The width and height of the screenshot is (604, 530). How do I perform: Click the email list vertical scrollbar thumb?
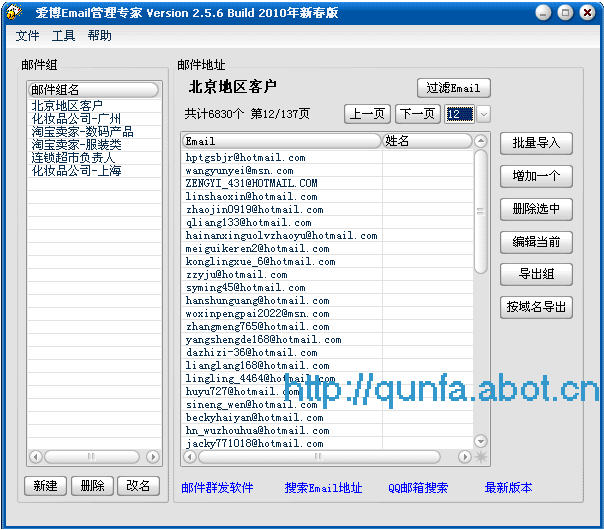click(x=480, y=211)
